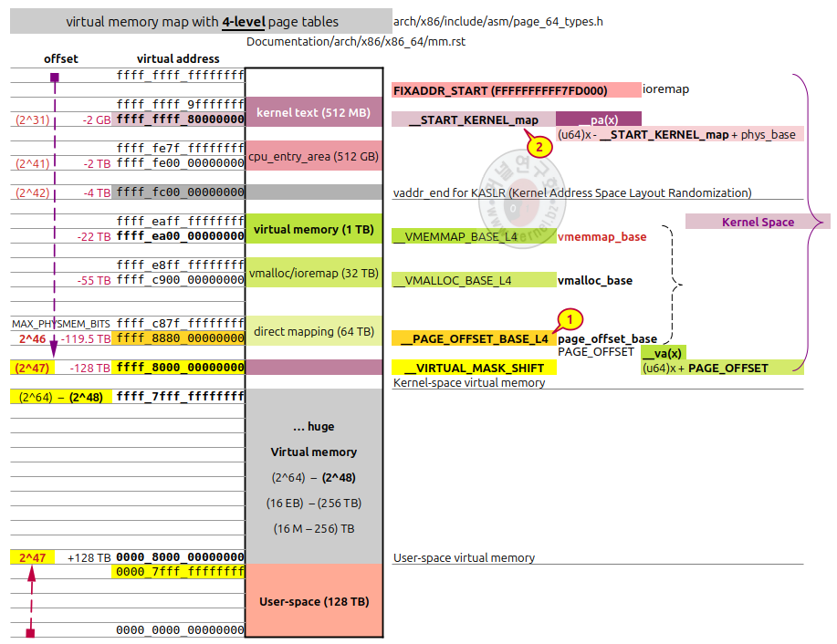Select address ffff_c900_00000000
Viewport: 837px width, 644px height.
click(181, 279)
